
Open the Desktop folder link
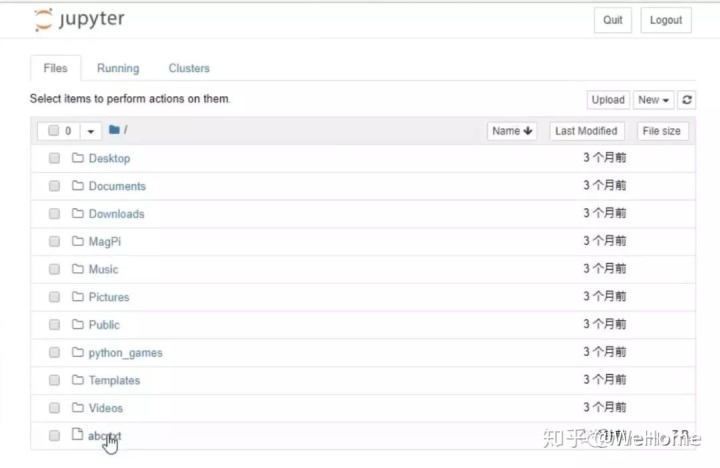tap(109, 158)
